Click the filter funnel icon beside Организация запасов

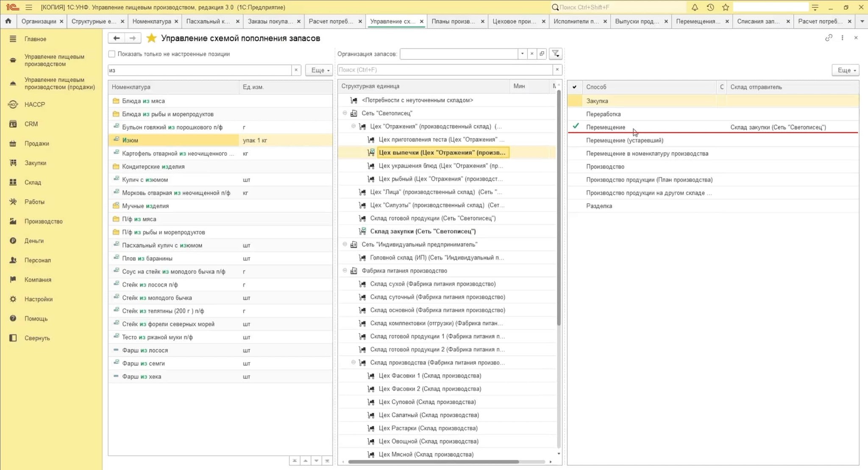click(x=556, y=54)
